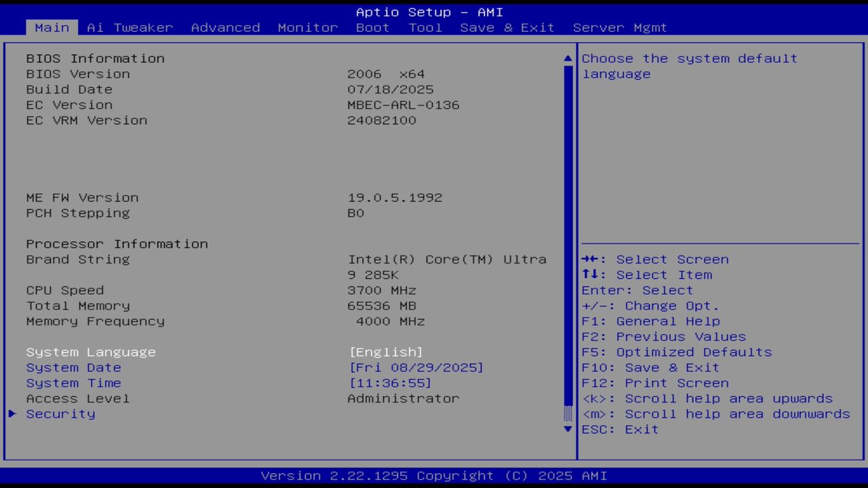
Task: Click the Choose system default language help text
Action: [x=689, y=66]
